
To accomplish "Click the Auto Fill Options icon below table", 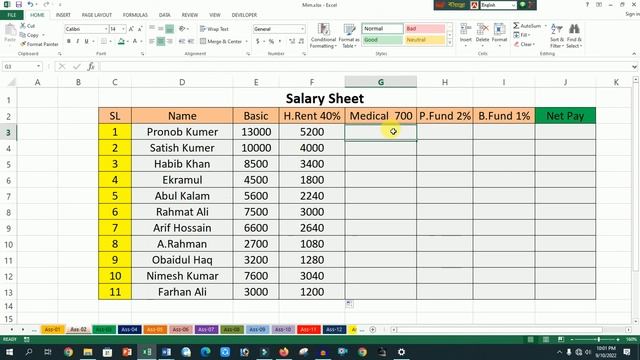I will click(349, 304).
